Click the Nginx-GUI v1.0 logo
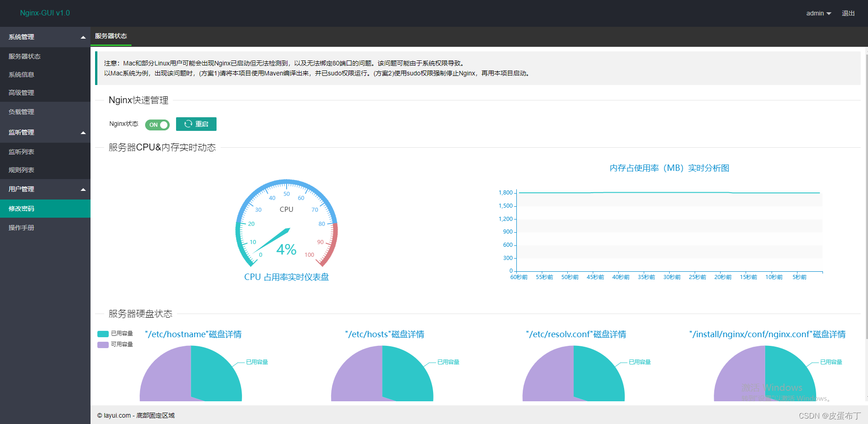 pyautogui.click(x=45, y=13)
